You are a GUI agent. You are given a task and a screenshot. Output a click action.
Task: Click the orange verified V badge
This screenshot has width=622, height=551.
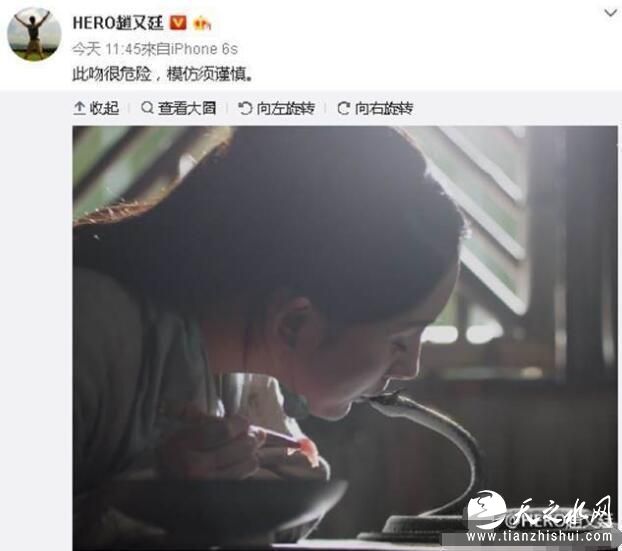(x=178, y=23)
